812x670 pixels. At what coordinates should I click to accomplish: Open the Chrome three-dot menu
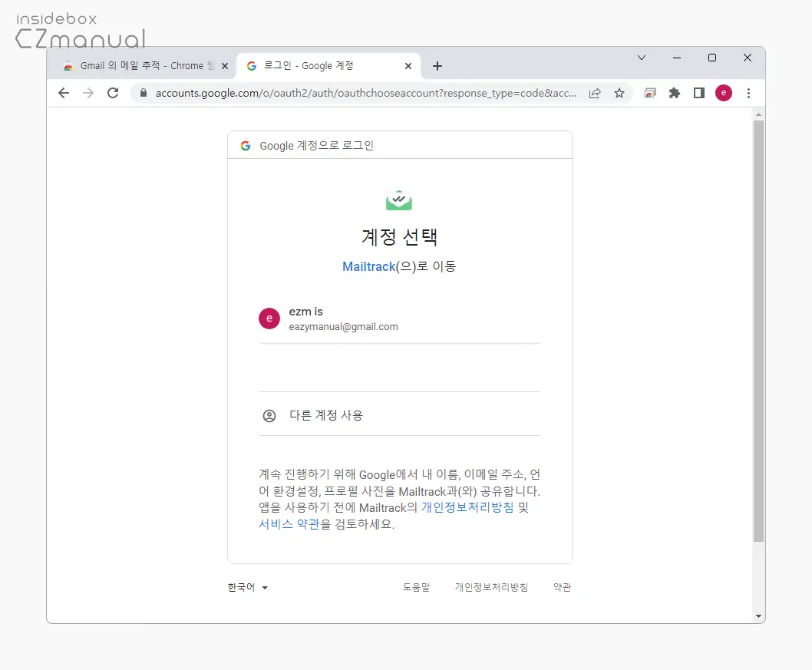(748, 93)
